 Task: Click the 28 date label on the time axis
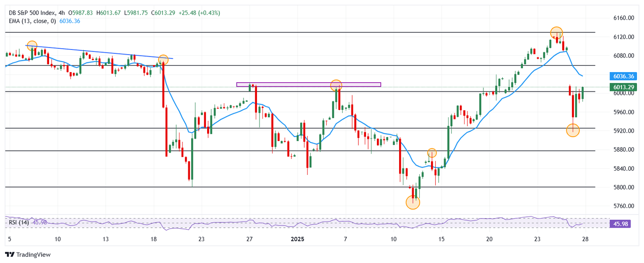click(585, 239)
